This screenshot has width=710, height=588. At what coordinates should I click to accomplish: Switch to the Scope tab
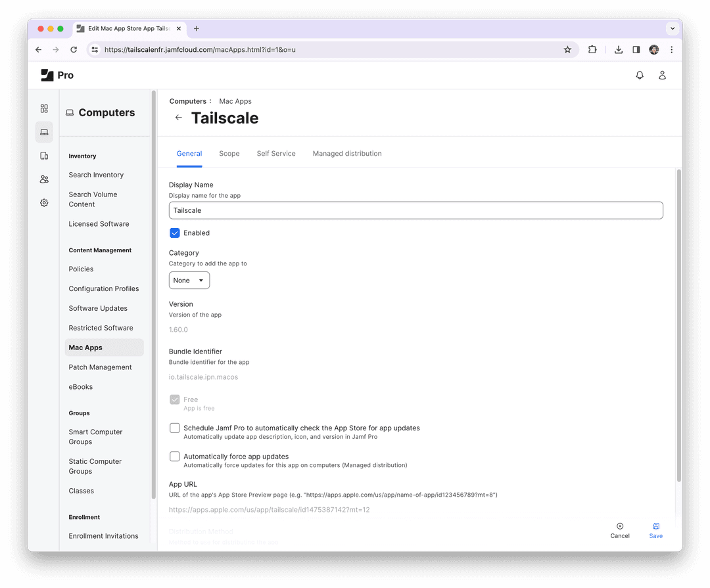229,153
